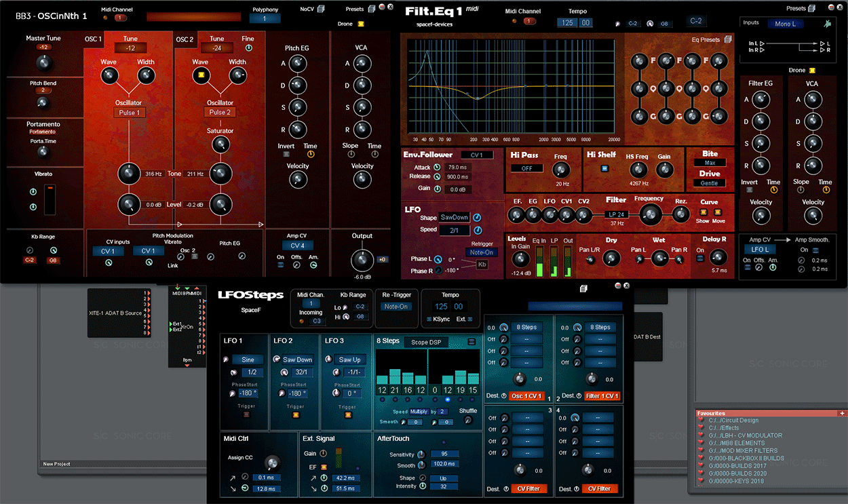848x504 pixels.
Task: Click the 'New Project' label at window bottom
Action: point(57,464)
